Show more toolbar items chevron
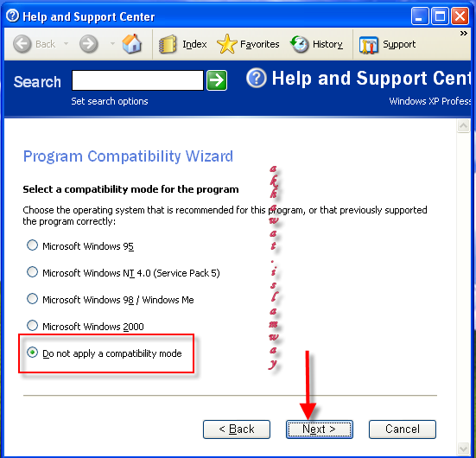This screenshot has width=476, height=458. coord(464,33)
